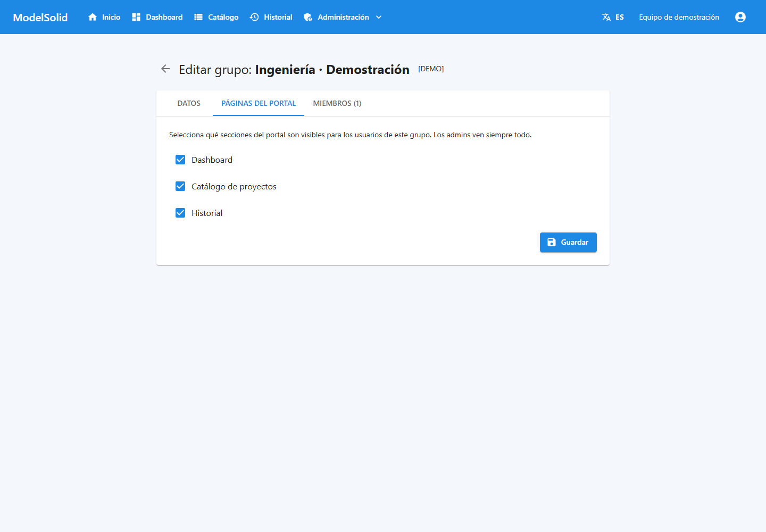The height and width of the screenshot is (532, 766).
Task: Select the PÁGINAS DEL PORTAL tab
Action: (x=259, y=103)
